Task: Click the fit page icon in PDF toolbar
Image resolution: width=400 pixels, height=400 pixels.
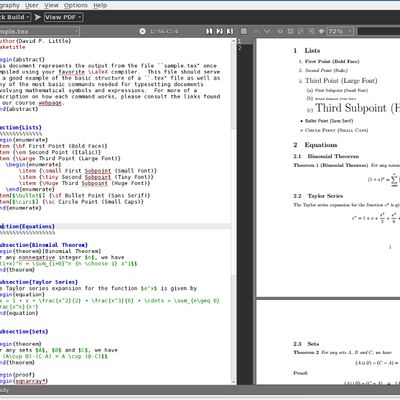Action: tap(301, 31)
